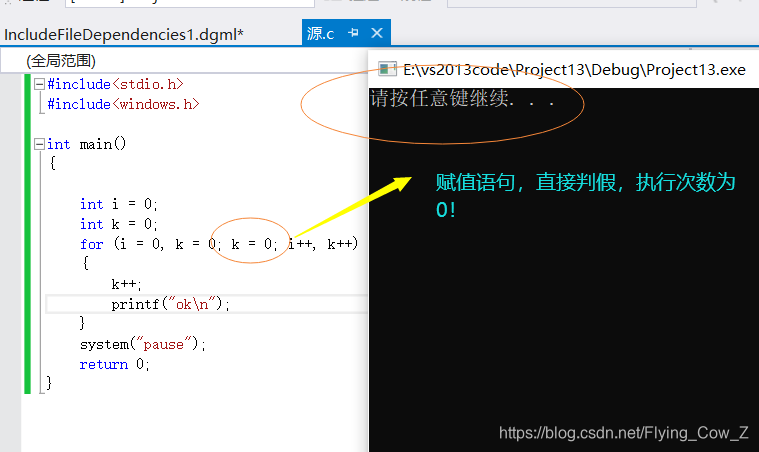Click the #include<stdio.h> line

(115, 84)
